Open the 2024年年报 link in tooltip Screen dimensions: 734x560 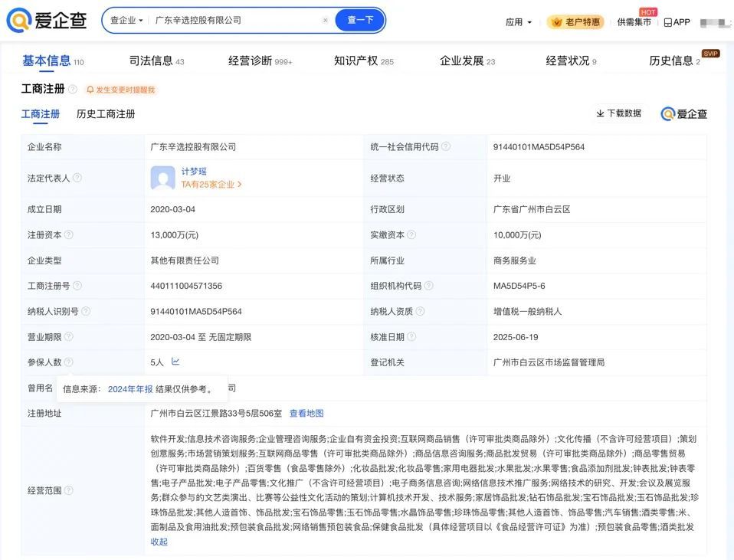pos(130,389)
